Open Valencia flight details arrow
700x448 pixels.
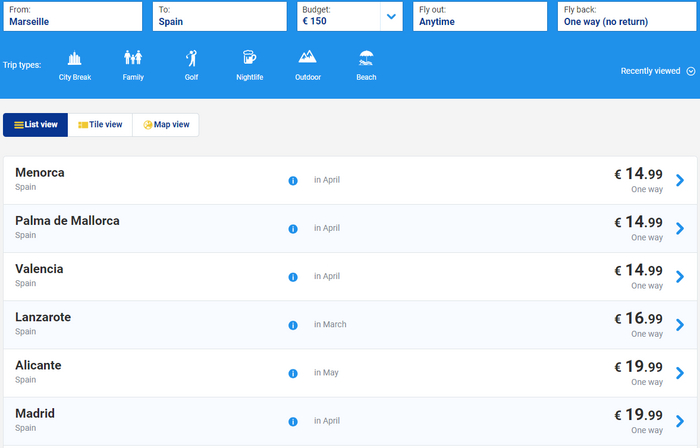point(680,277)
